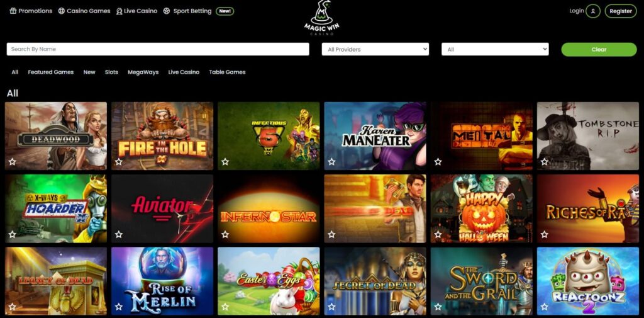Open the Karen Maneater game thumbnail
The image size is (644, 318).
point(375,136)
